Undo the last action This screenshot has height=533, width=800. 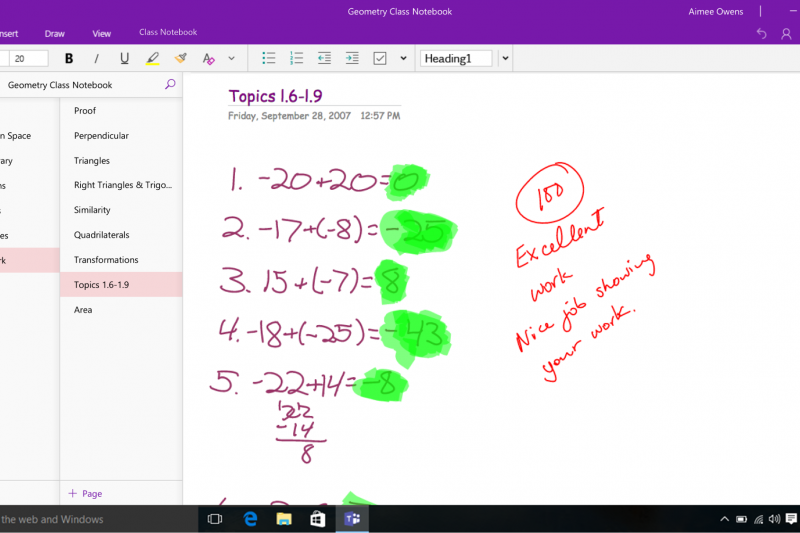(x=761, y=34)
